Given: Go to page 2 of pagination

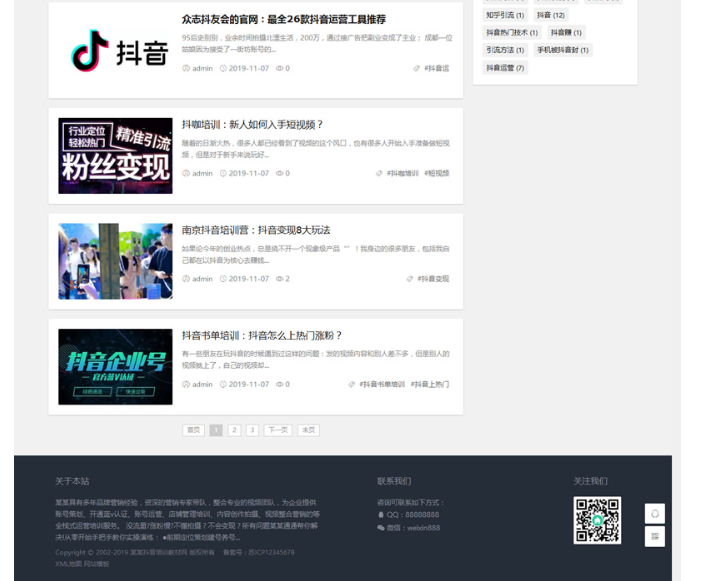Looking at the screenshot, I should tap(234, 430).
